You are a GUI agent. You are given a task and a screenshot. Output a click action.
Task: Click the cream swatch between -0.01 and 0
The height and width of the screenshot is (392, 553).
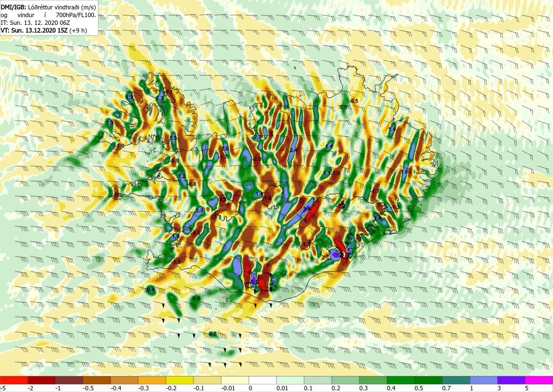coord(235,380)
